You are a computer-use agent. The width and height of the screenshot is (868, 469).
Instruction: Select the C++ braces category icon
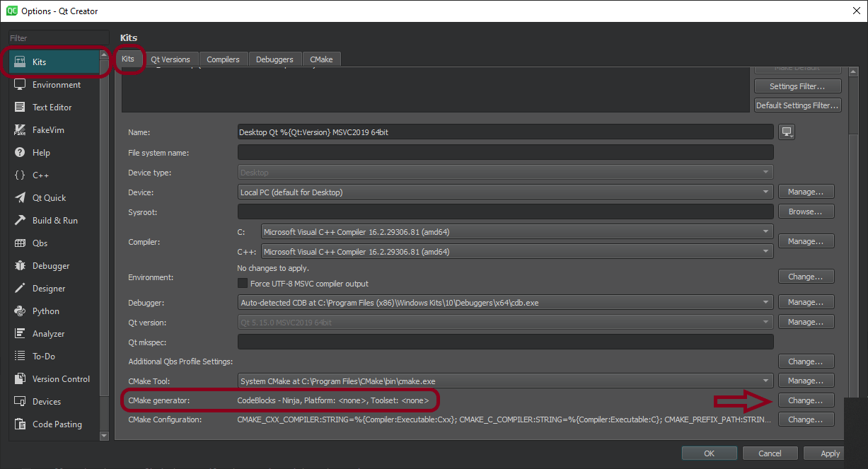click(20, 175)
